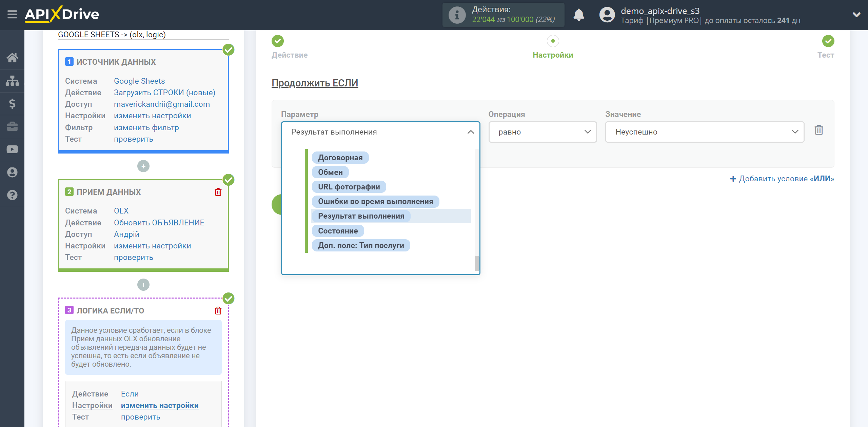Click проверить in data source block
868x427 pixels.
(133, 139)
